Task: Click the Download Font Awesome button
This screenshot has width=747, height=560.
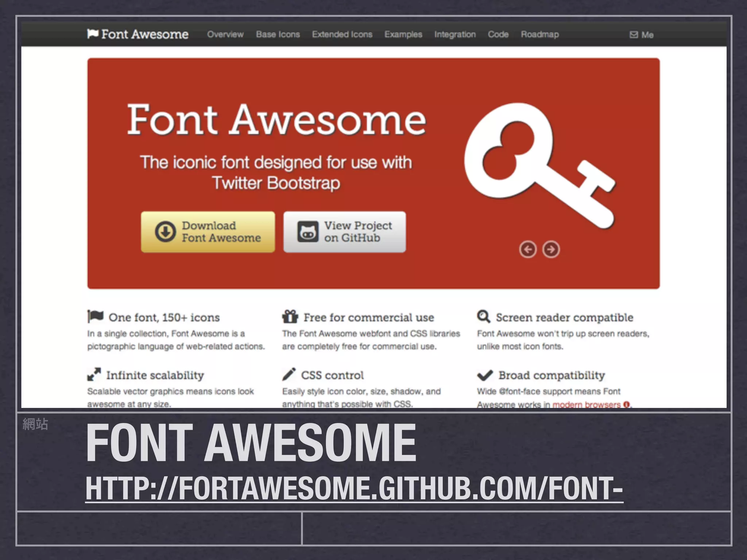Action: [208, 232]
